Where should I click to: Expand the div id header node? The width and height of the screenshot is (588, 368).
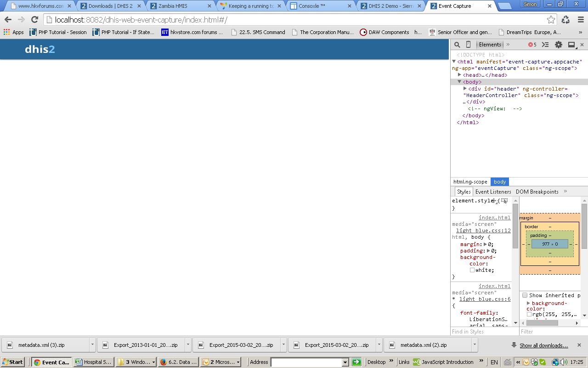[x=465, y=88]
